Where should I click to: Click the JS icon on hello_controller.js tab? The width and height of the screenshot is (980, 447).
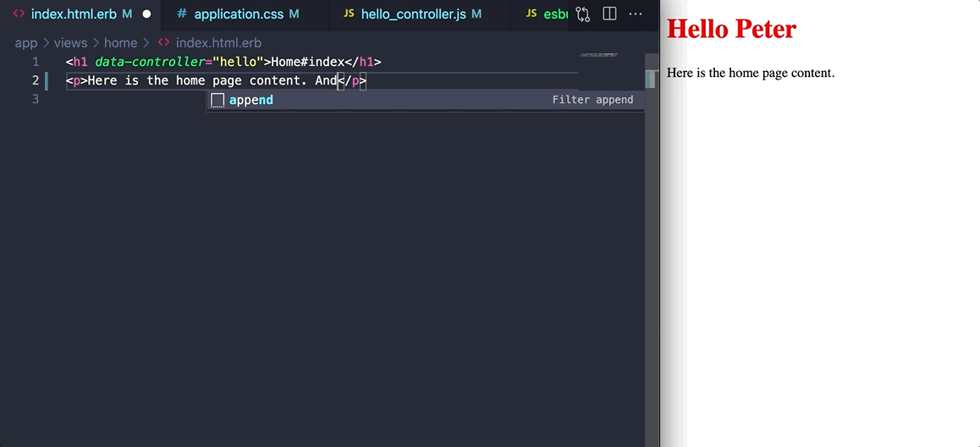point(349,14)
